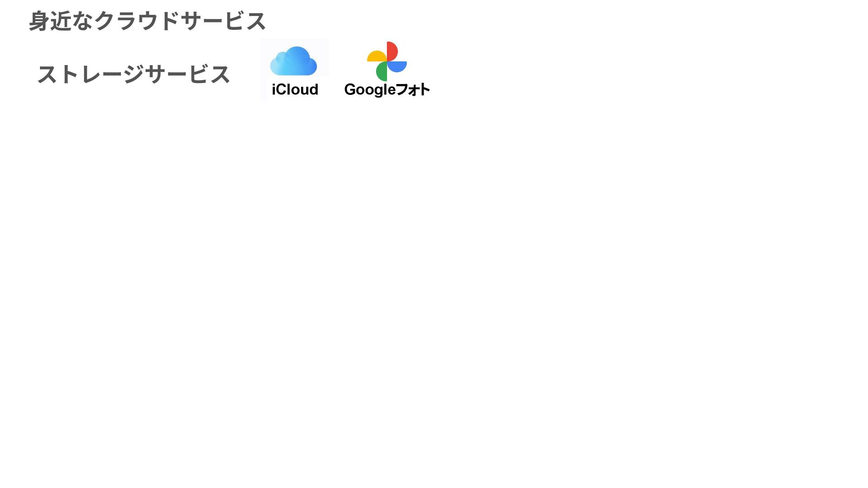Select the blue petal of Google Photos logo
868x488 pixels.
click(397, 66)
